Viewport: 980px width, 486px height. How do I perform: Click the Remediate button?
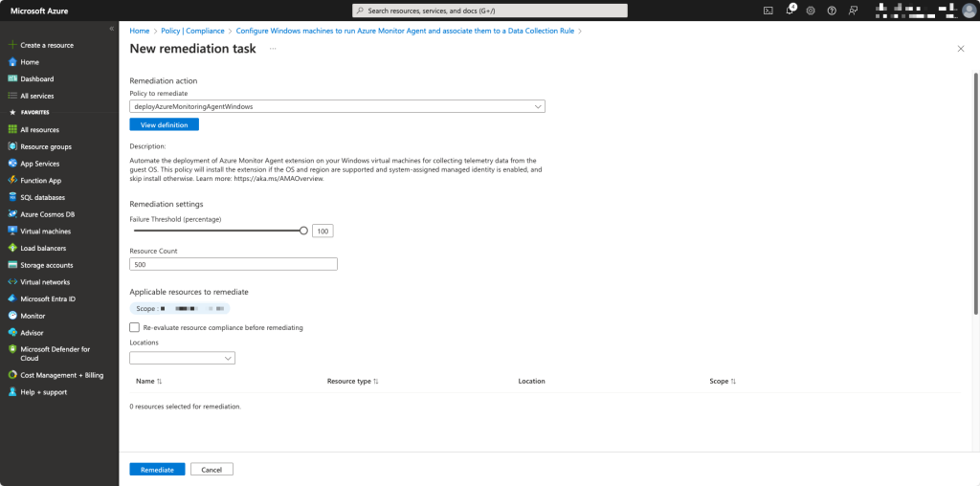(x=157, y=469)
